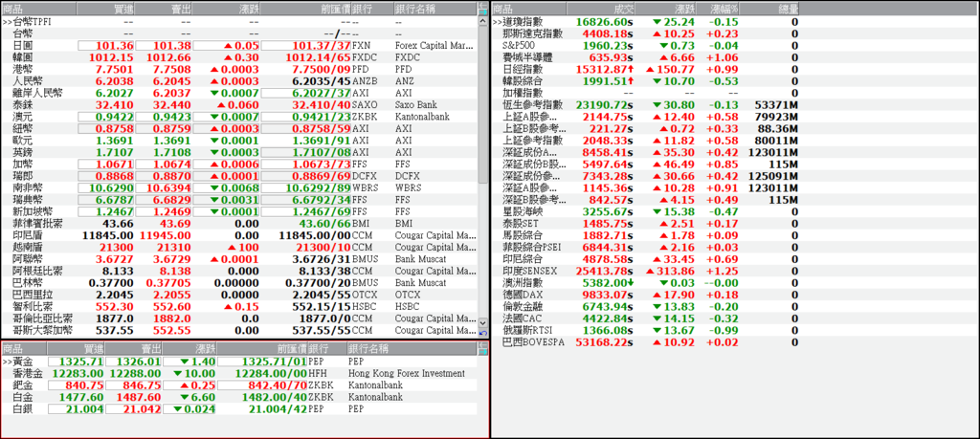The image size is (980, 439).
Task: Click forex panel 前匯價 column header
Action: pos(305,9)
